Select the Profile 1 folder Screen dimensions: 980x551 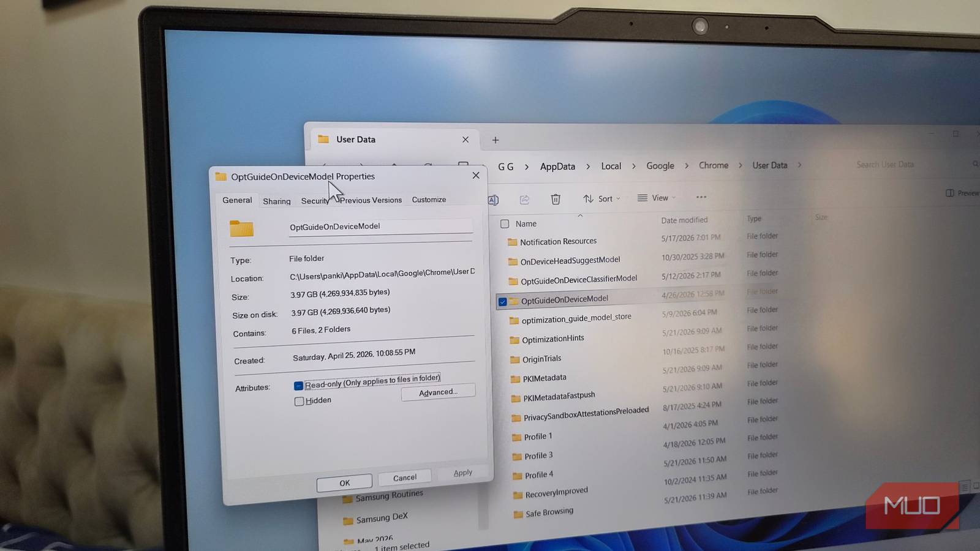pyautogui.click(x=538, y=437)
